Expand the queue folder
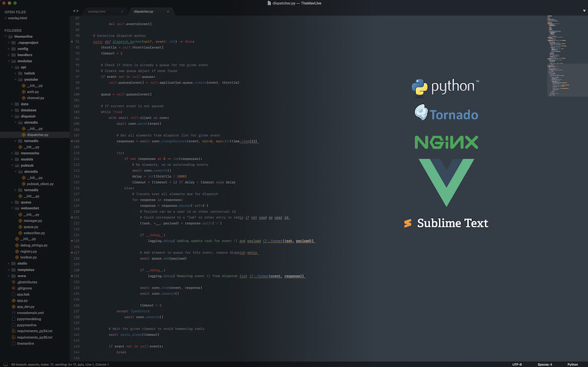The image size is (588, 367). pos(13,202)
